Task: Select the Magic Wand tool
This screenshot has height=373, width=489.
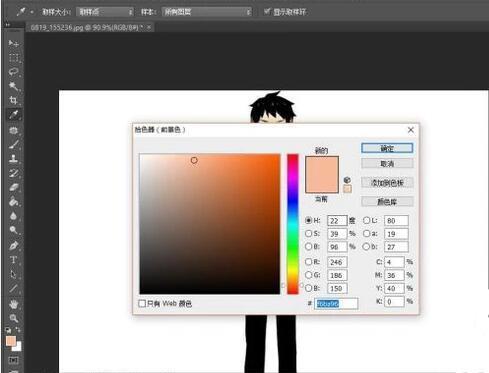Action: tap(13, 86)
